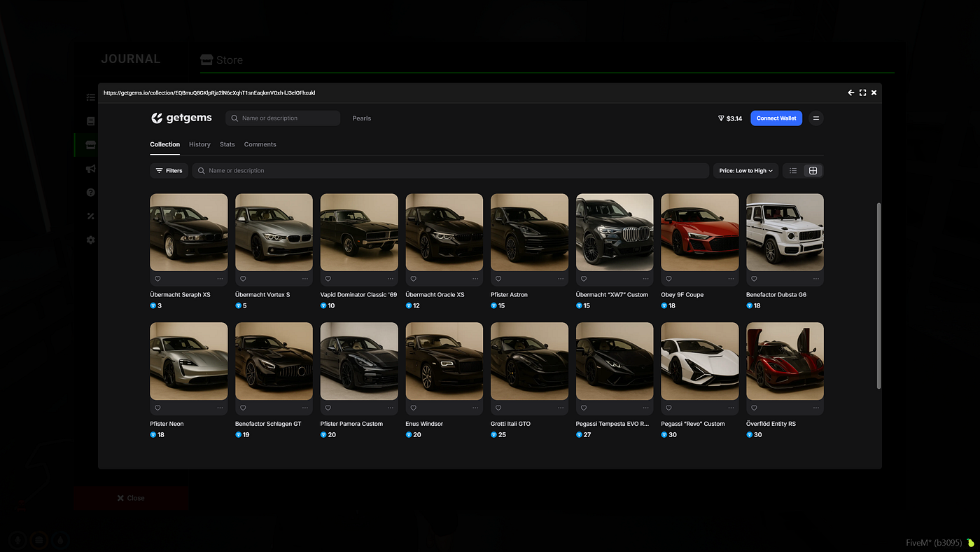Click the Close button in the Journal window
This screenshot has height=552, width=980.
tap(131, 498)
